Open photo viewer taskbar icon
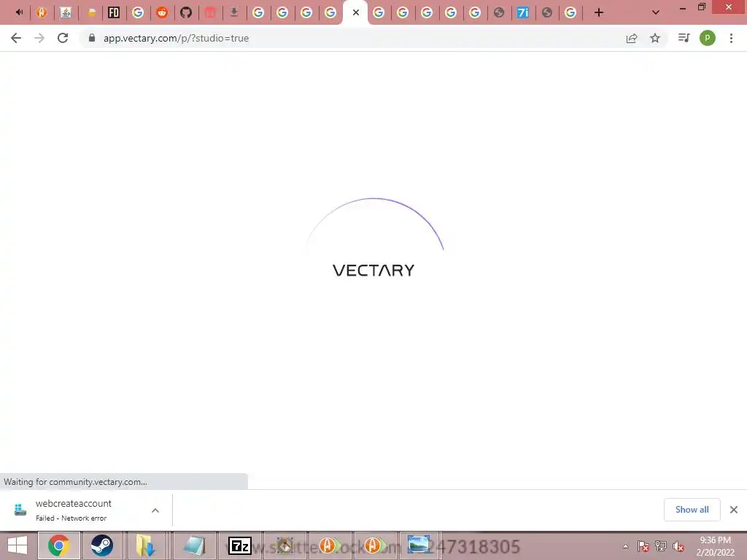Screen dimensions: 747x560 [x=418, y=545]
